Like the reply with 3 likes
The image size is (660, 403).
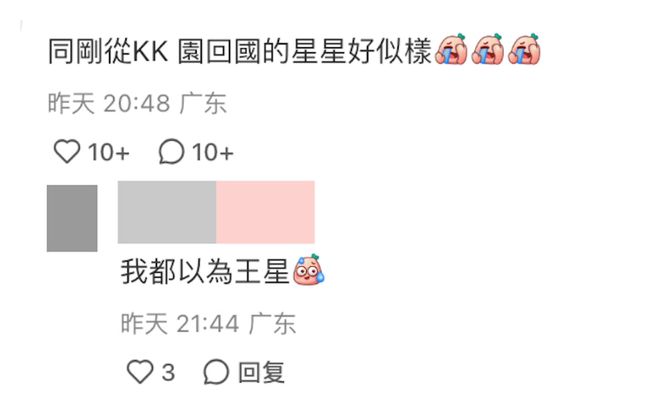(x=140, y=371)
